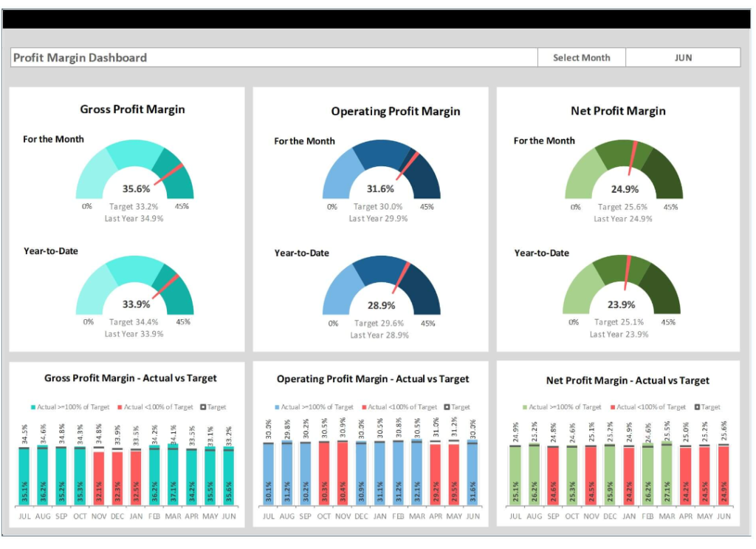Click the JUL bar in Operating chart
Viewport: 756px width, 549px height.
[x=269, y=474]
